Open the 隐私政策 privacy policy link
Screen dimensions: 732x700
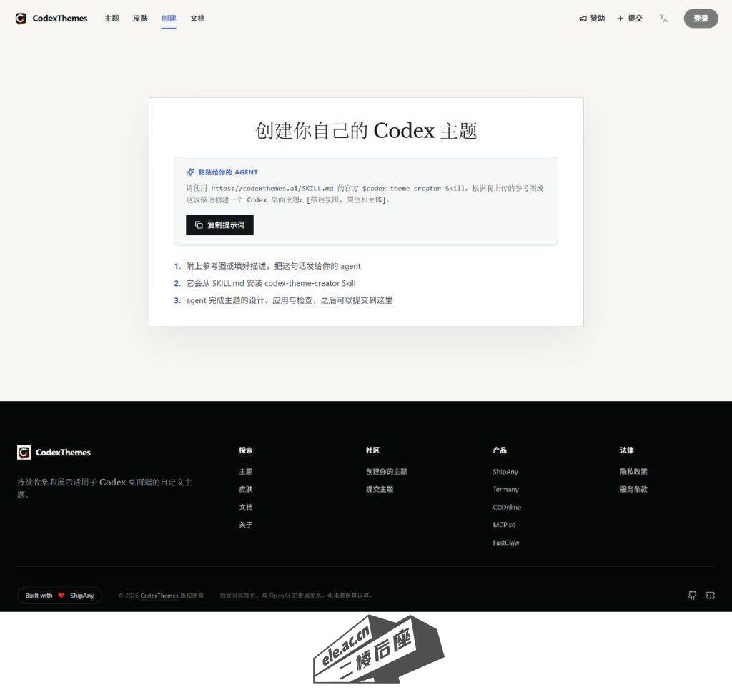pos(633,472)
